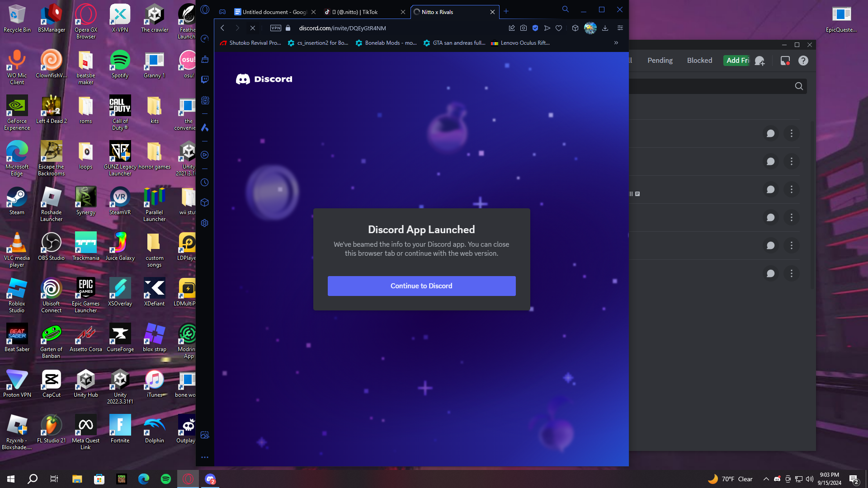The width and height of the screenshot is (868, 488).
Task: Bookmark page with the heart icon
Action: tap(559, 28)
